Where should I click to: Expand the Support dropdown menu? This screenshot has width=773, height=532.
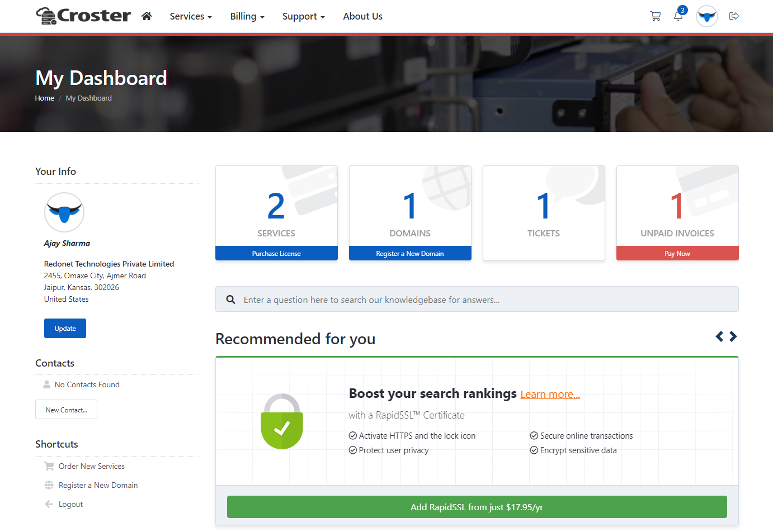303,16
